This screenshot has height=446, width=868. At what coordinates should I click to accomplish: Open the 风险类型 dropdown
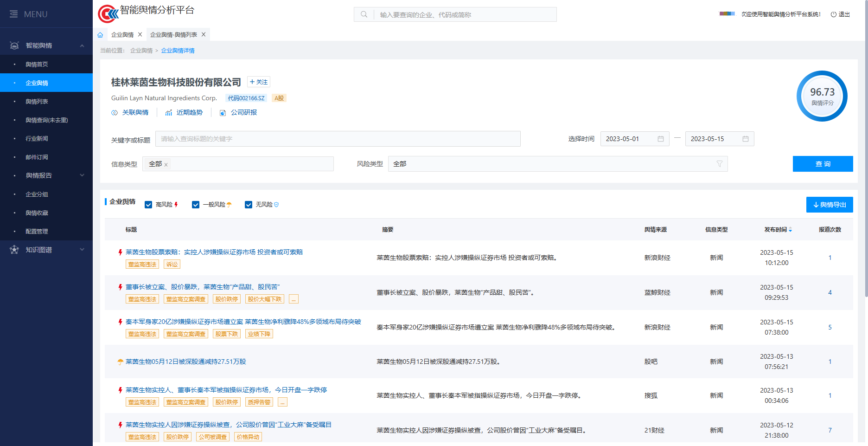click(558, 164)
